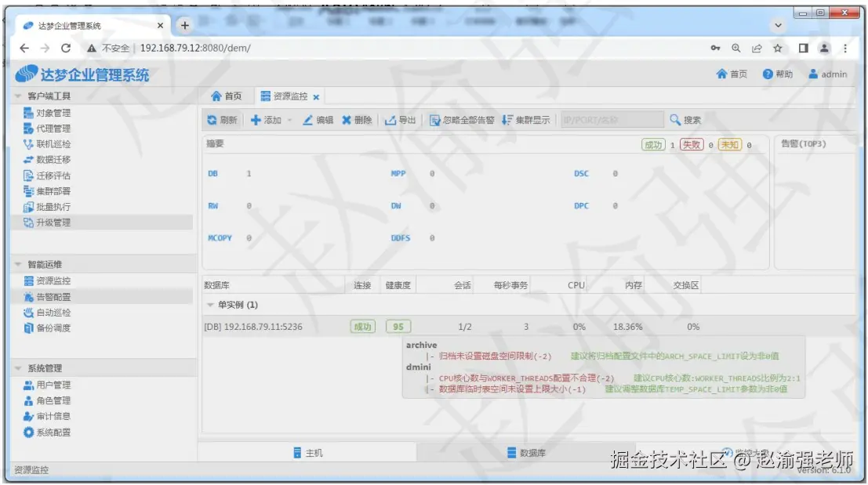Open 集群部署 sidebar item
Screen dimensions: 868x485
point(46,191)
